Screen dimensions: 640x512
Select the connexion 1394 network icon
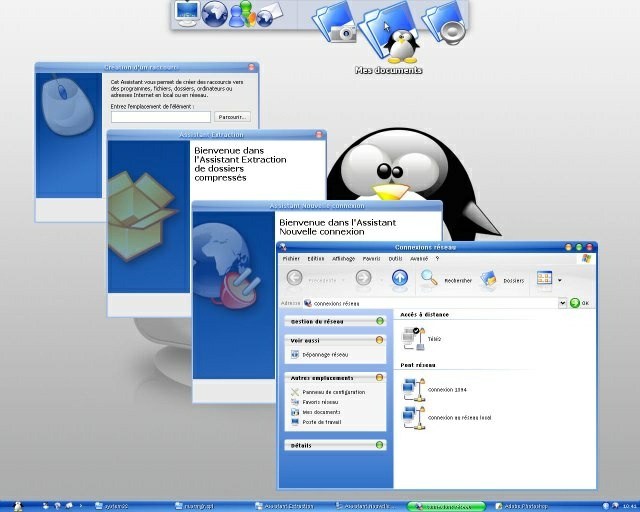coord(413,390)
